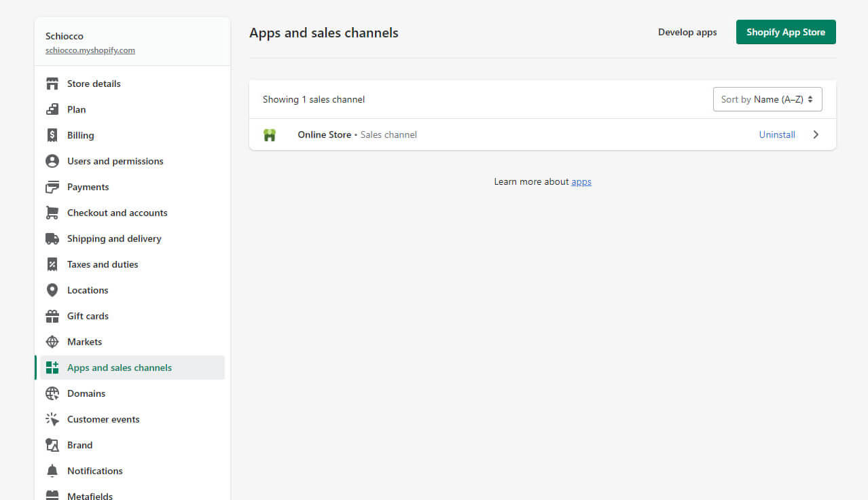Viewport: 868px width, 500px height.
Task: Click the Billing dollar receipt icon
Action: point(52,135)
